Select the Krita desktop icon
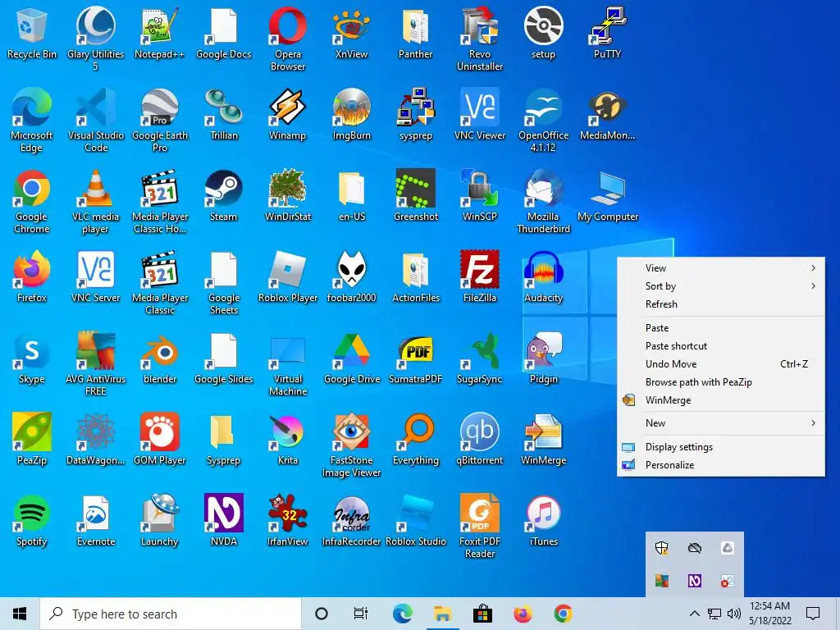840x630 pixels. pos(288,440)
